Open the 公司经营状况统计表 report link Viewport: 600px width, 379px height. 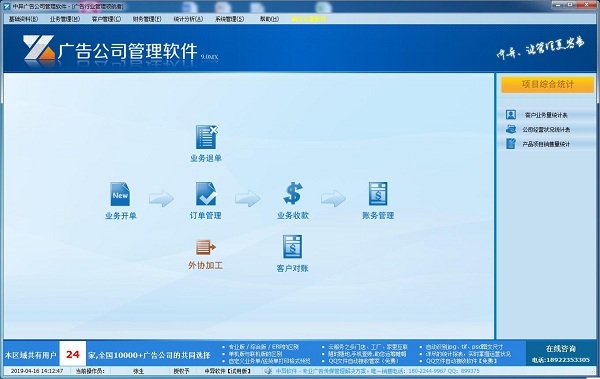(546, 130)
